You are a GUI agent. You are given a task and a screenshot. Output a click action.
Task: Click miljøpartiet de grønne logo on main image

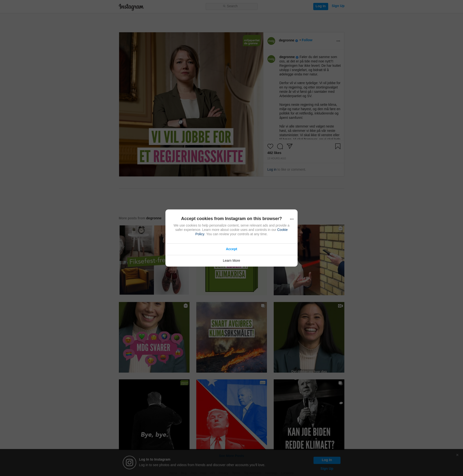click(x=252, y=41)
